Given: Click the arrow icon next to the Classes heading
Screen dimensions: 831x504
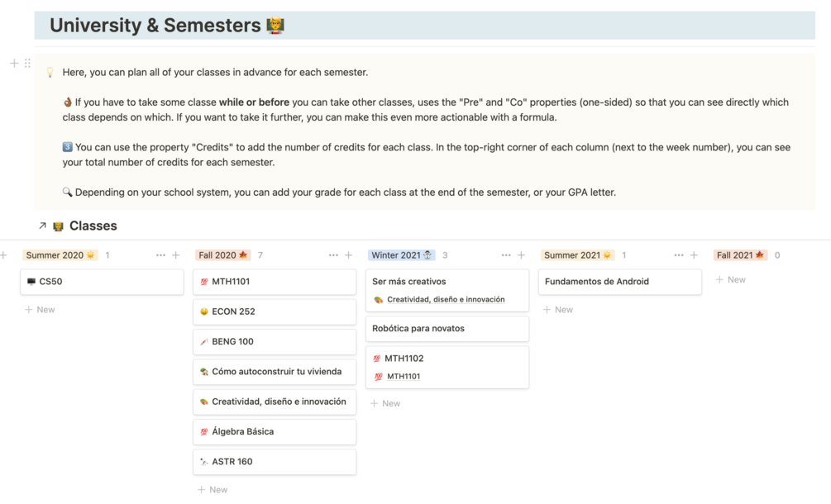Looking at the screenshot, I should pyautogui.click(x=42, y=226).
